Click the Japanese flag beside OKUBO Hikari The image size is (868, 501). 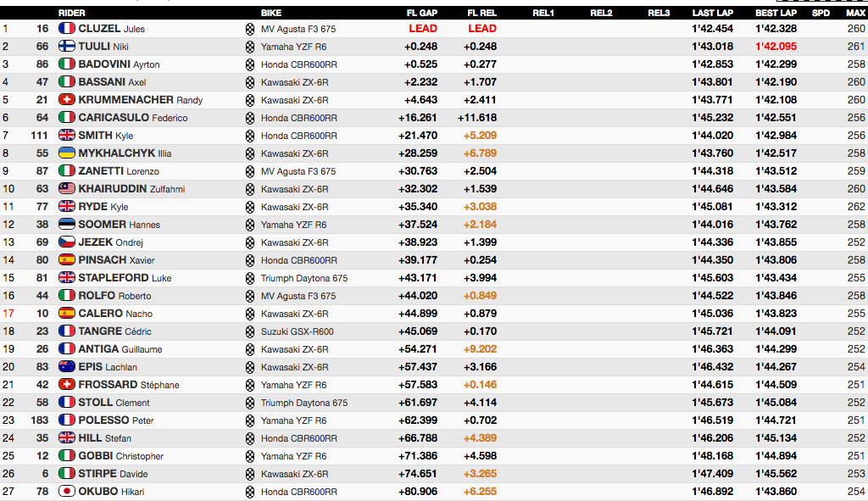(x=66, y=491)
